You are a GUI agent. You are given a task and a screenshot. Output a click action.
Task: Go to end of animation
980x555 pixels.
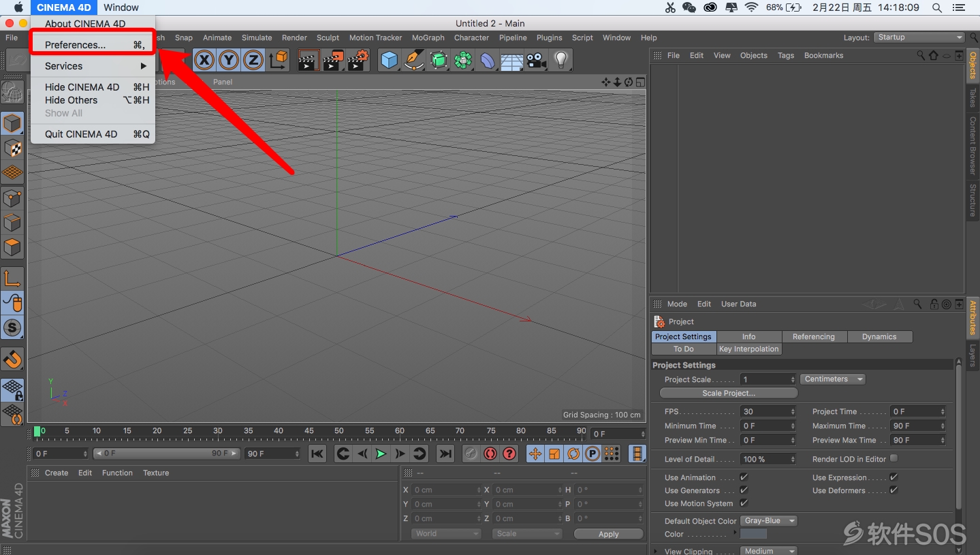445,454
